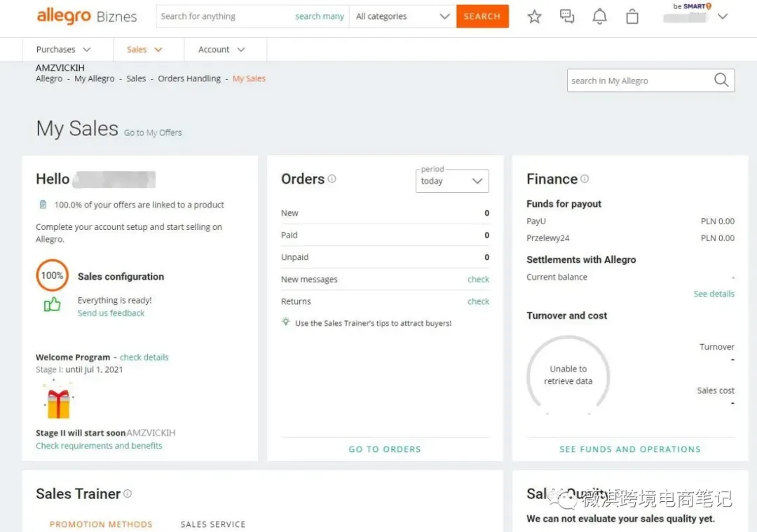Expand the account user dropdown chevron
The image size is (757, 532).
[x=723, y=16]
